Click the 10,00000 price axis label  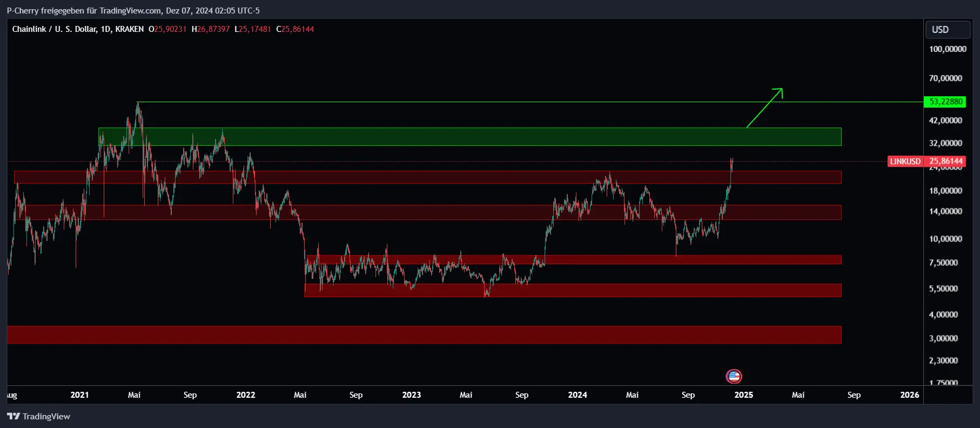(x=945, y=239)
